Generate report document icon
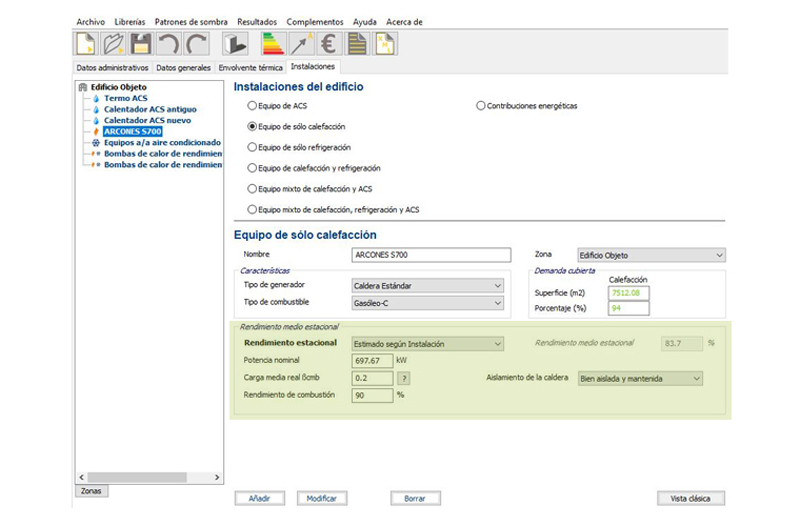The image size is (800, 526). pyautogui.click(x=357, y=43)
